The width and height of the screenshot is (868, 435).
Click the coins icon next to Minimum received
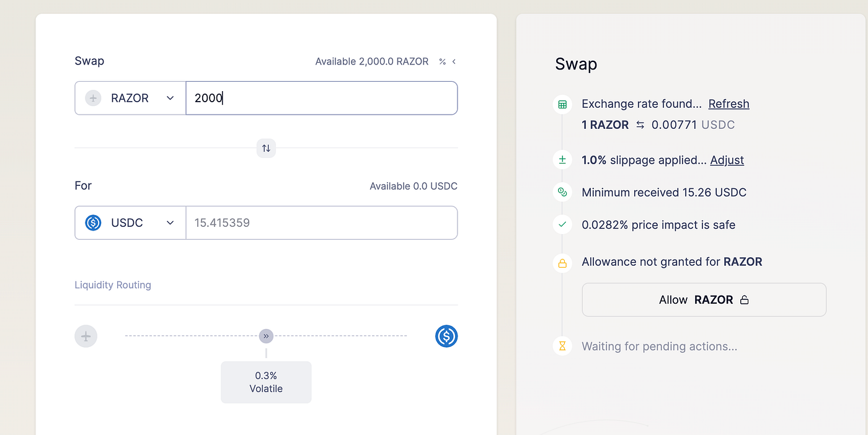pyautogui.click(x=562, y=192)
